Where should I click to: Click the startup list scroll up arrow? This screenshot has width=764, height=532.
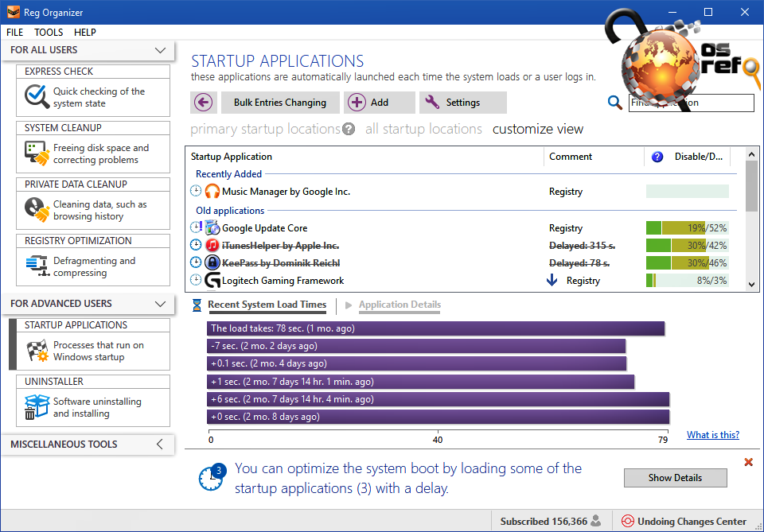point(751,154)
